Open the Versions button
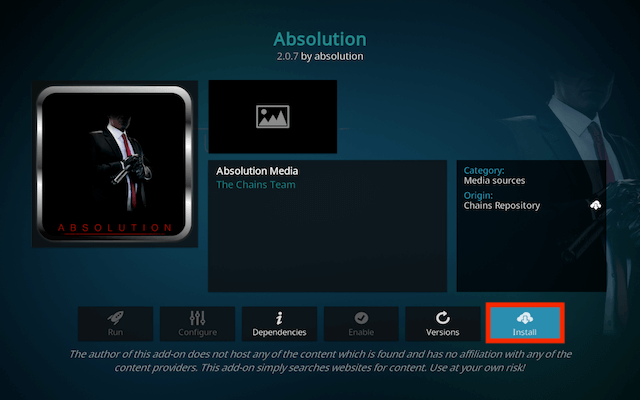640x400 pixels. [x=443, y=324]
